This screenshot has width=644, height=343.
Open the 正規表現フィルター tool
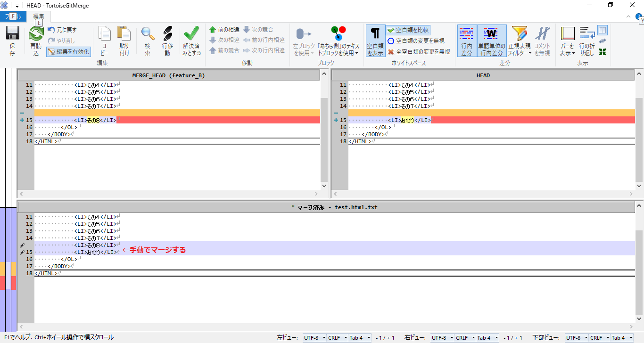tap(519, 40)
